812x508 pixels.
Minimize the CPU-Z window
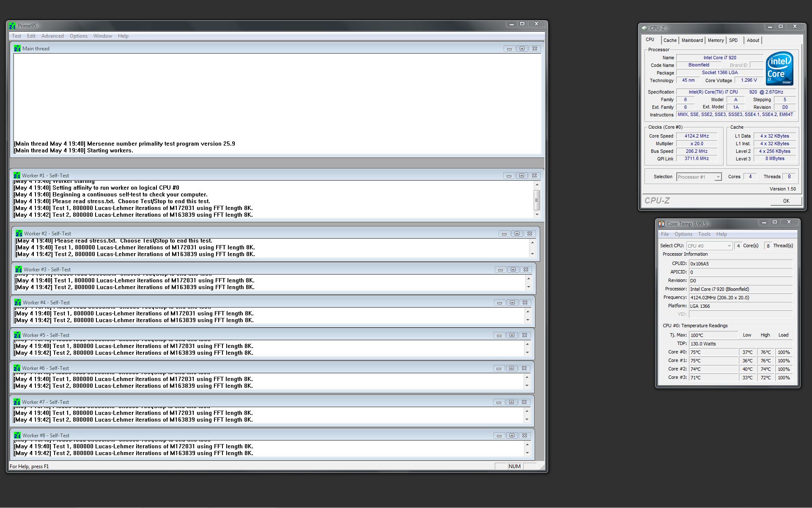click(770, 27)
